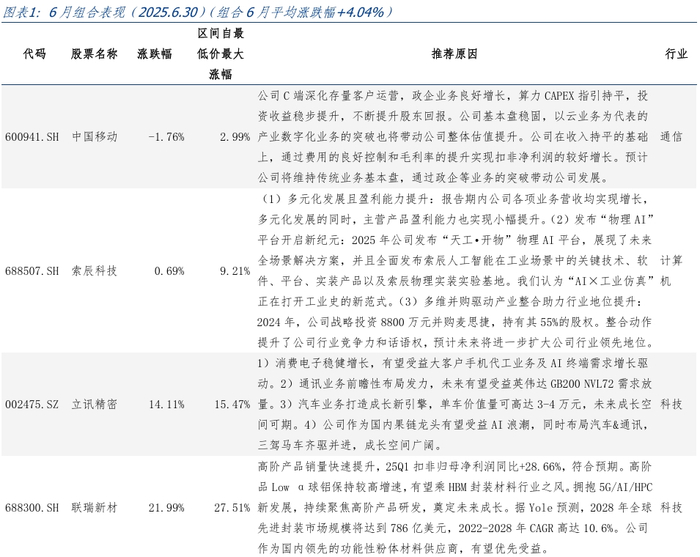This screenshot has width=700, height=557.
Task: Select the '涨跌幅' column header
Action: pyautogui.click(x=154, y=54)
